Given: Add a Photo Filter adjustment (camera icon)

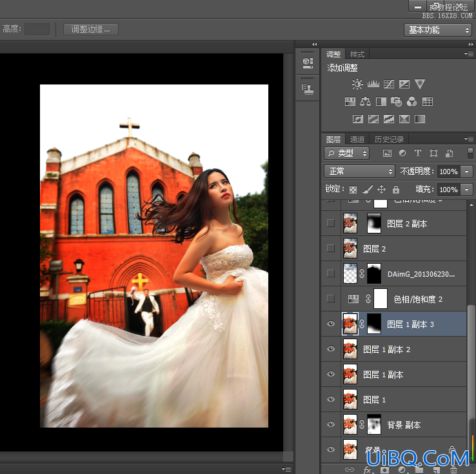Looking at the screenshot, I should [x=397, y=101].
